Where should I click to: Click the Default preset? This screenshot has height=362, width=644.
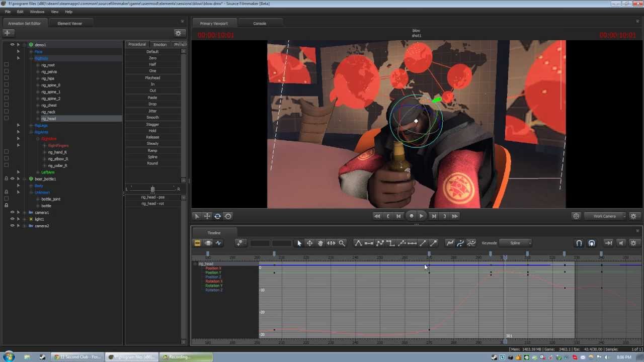(152, 51)
